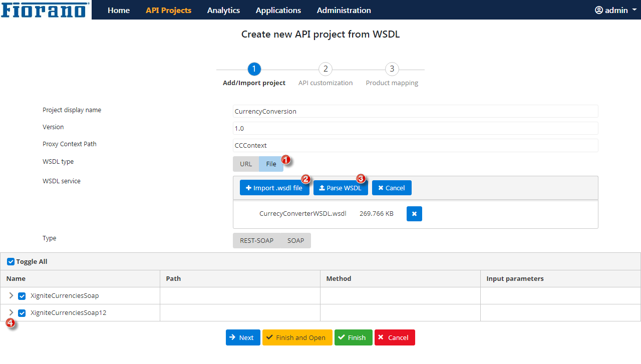Viewport: 641px width, 364px height.
Task: Click the red Cancel button
Action: 395,337
